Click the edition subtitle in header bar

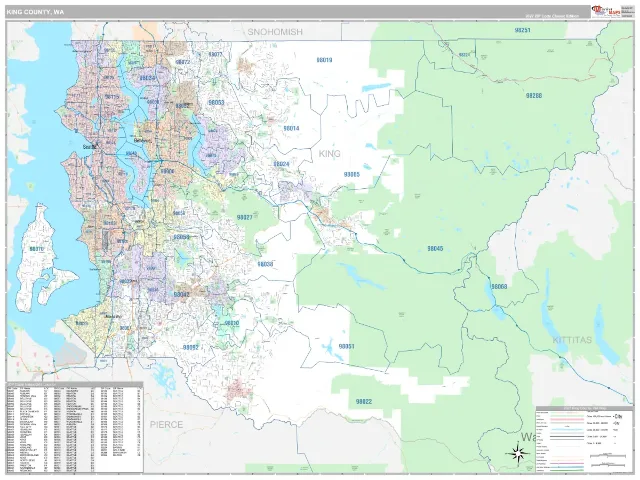coord(552,16)
